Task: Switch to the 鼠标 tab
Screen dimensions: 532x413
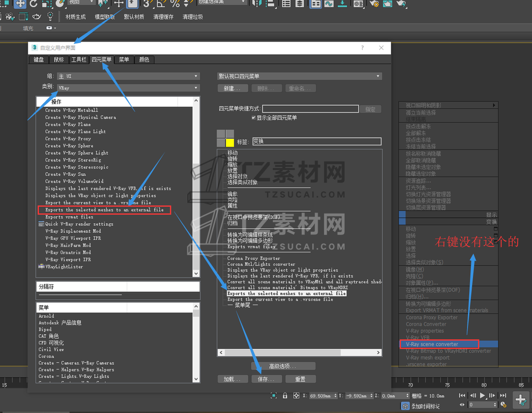Action: pyautogui.click(x=59, y=60)
